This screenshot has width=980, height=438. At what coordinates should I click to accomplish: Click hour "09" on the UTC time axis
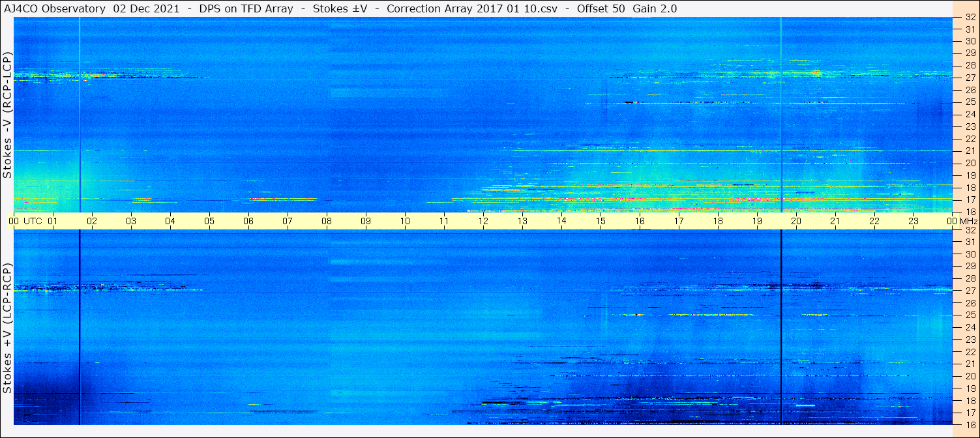click(x=366, y=221)
